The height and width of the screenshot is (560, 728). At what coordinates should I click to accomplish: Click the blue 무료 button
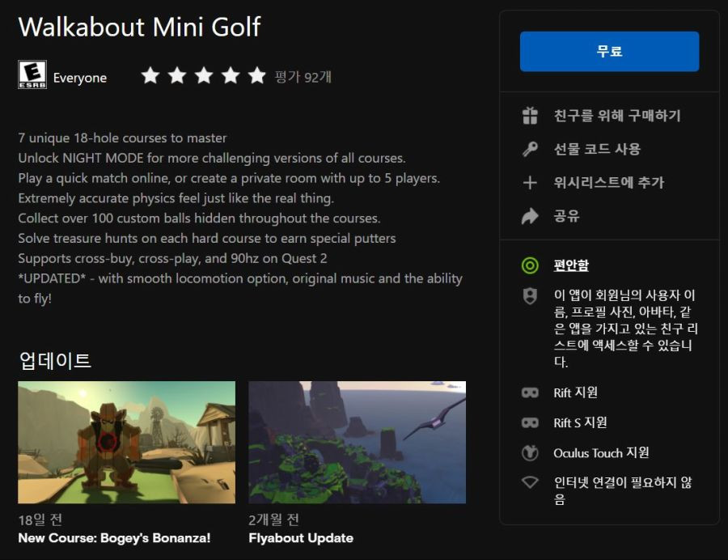click(609, 52)
